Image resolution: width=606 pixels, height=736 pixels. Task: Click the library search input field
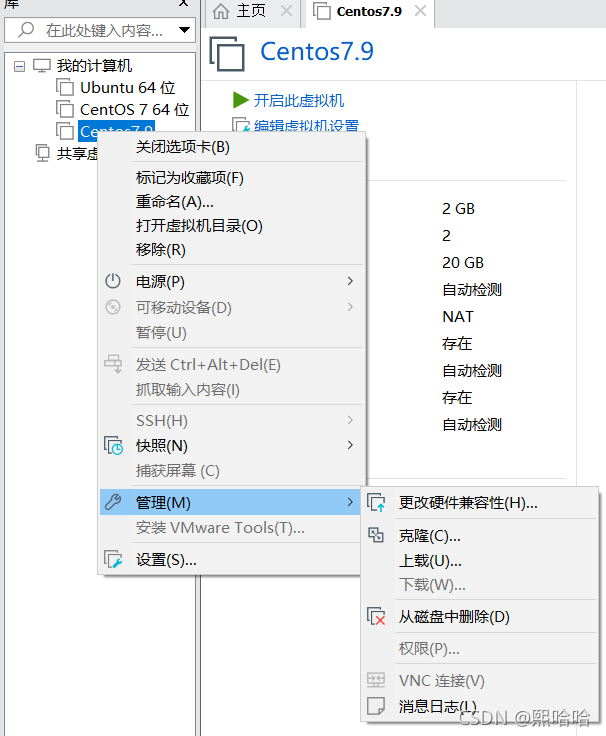(x=100, y=30)
